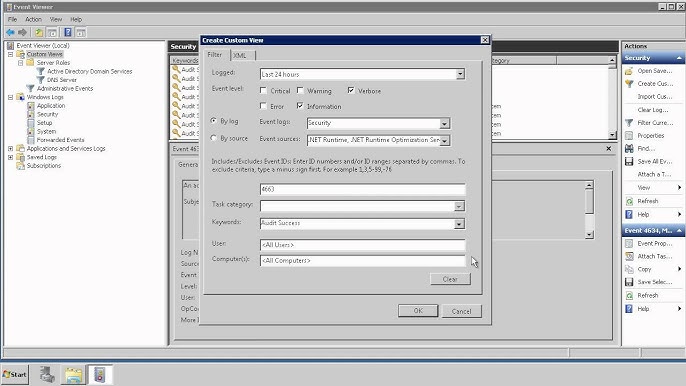Click the Filter Current Log funnel icon
Viewport: 686px width, 386px height.
629,123
